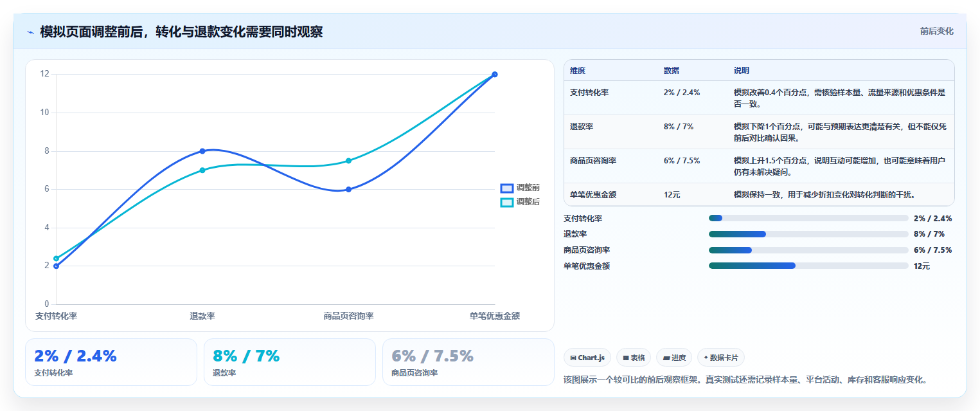Select the 表格 tag chip
The width and height of the screenshot is (980, 411).
click(634, 358)
